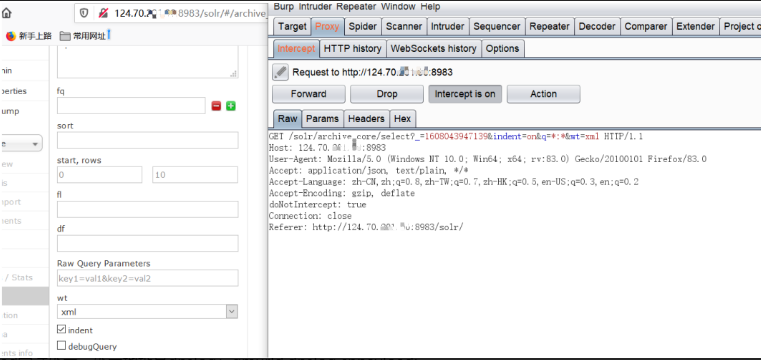Screen dimensions: 761x360
Task: Switch to the Comparer tab
Action: [x=645, y=27]
